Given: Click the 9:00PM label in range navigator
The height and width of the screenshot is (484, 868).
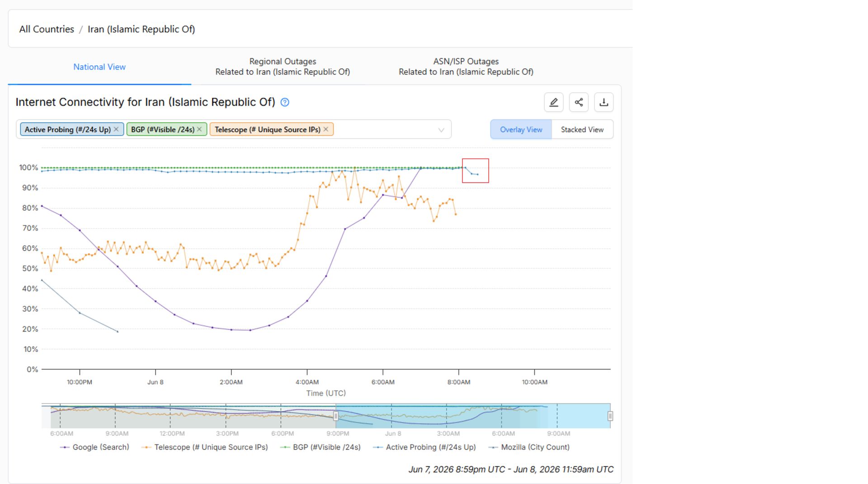Looking at the screenshot, I should tap(338, 433).
